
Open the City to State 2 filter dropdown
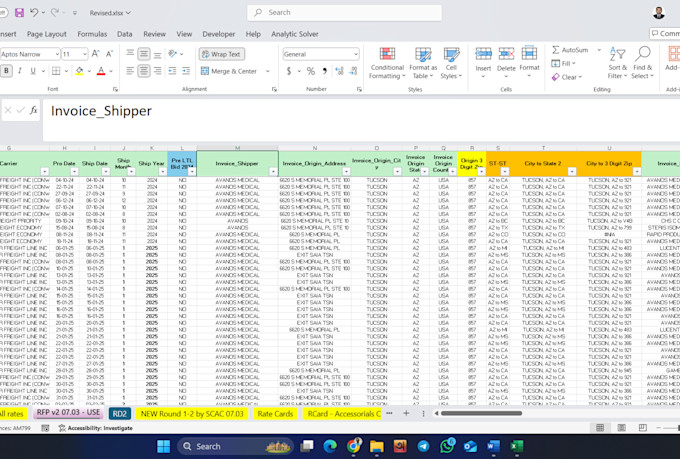tap(572, 172)
